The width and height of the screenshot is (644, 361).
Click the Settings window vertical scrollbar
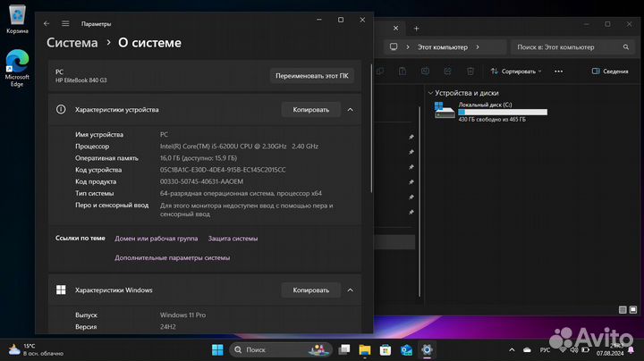[x=371, y=128]
